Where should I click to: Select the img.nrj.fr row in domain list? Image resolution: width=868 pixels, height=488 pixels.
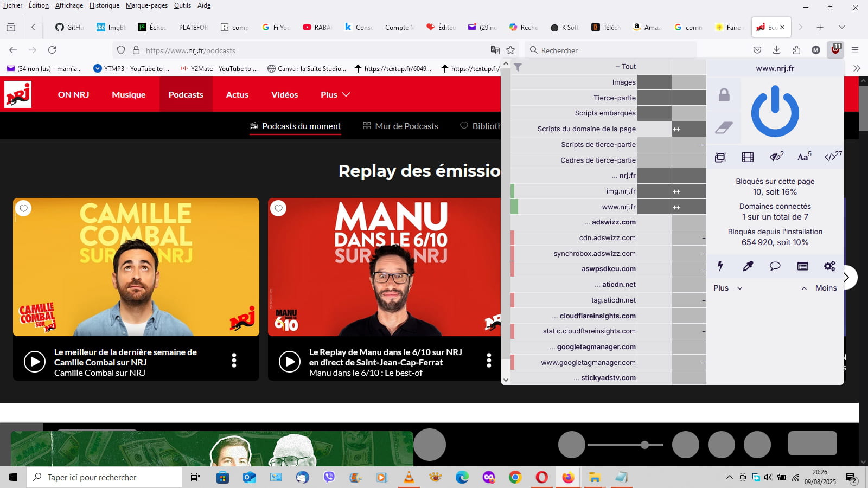coord(574,191)
